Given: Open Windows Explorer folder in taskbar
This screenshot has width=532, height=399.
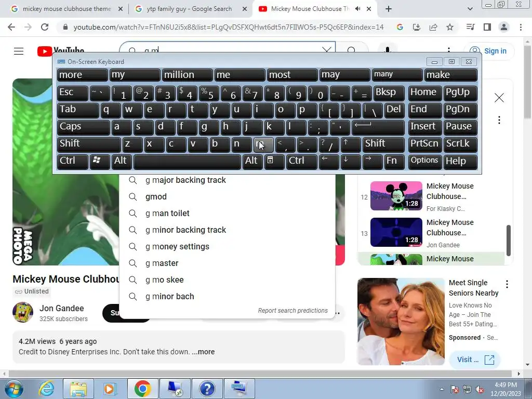Looking at the screenshot, I should [78, 389].
